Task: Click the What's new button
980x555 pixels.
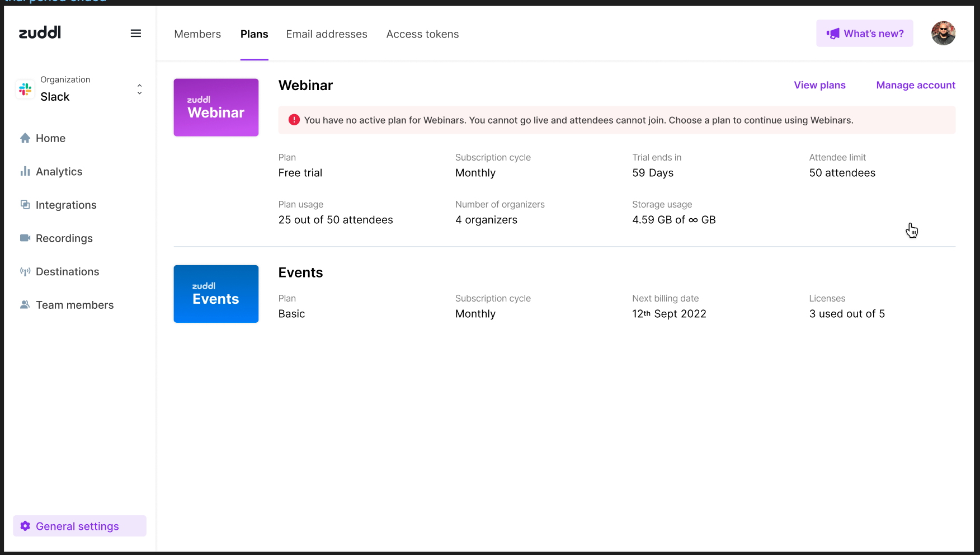Action: click(x=864, y=34)
